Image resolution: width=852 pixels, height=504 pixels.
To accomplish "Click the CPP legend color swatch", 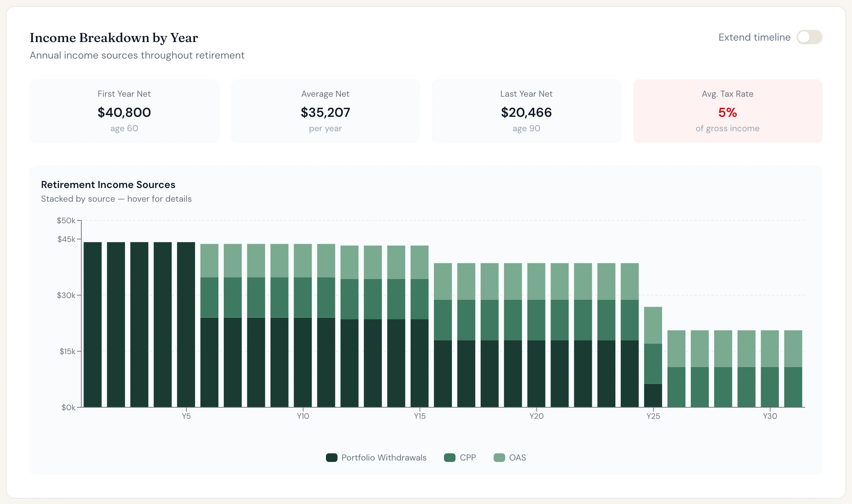I will pos(449,458).
